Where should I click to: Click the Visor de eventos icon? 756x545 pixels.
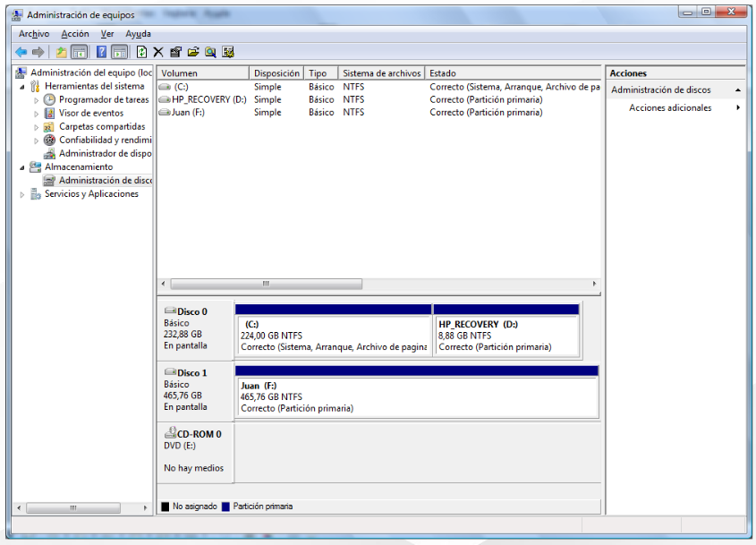[49, 114]
